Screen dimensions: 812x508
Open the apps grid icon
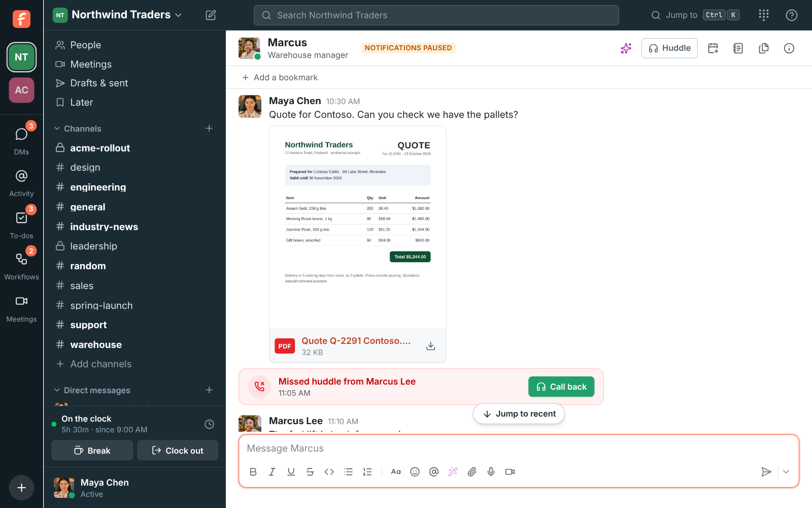click(763, 15)
